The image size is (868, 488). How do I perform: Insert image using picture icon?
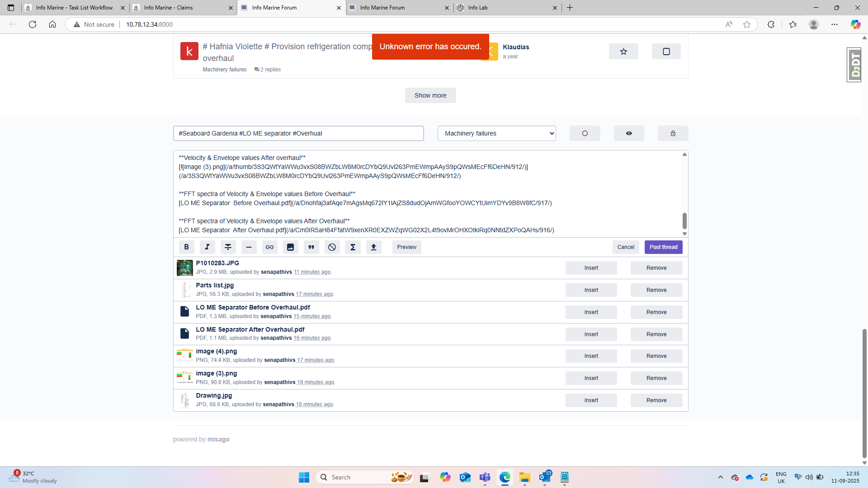point(290,247)
